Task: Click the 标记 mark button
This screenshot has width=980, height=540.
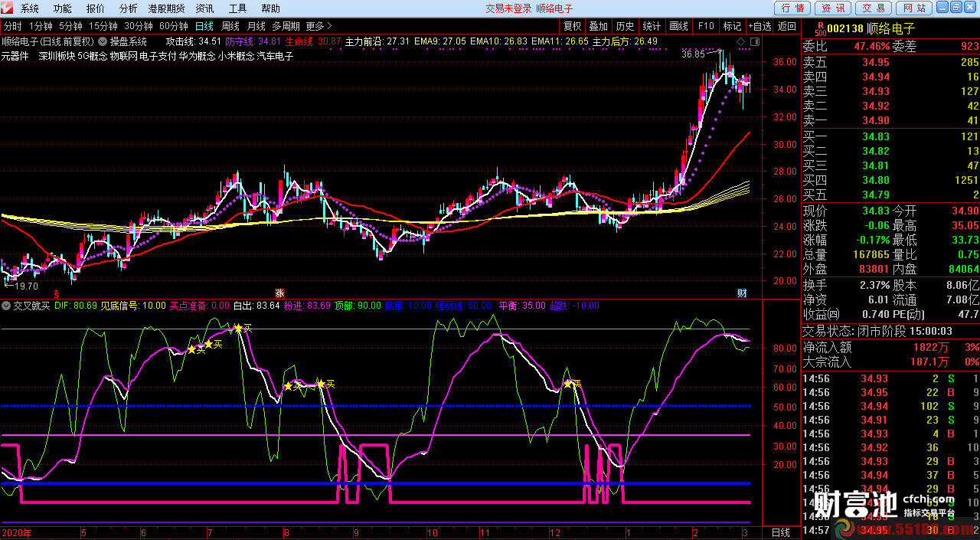Action: (x=732, y=26)
